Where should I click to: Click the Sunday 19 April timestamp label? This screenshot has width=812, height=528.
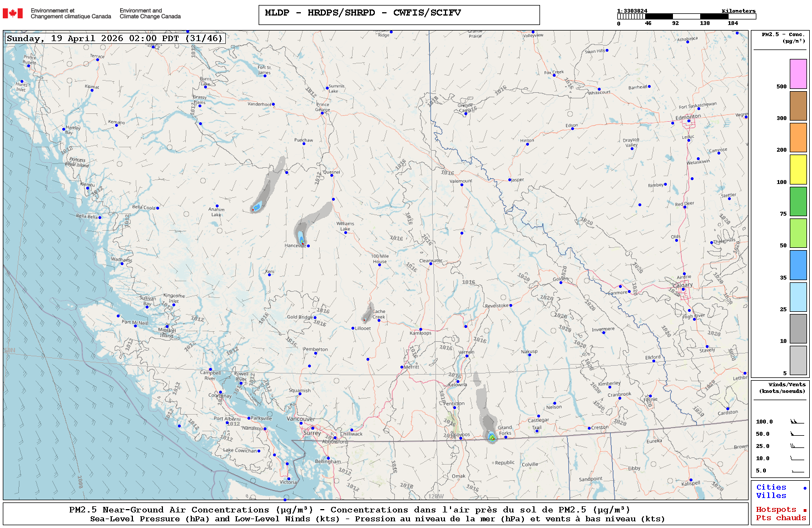tap(115, 38)
